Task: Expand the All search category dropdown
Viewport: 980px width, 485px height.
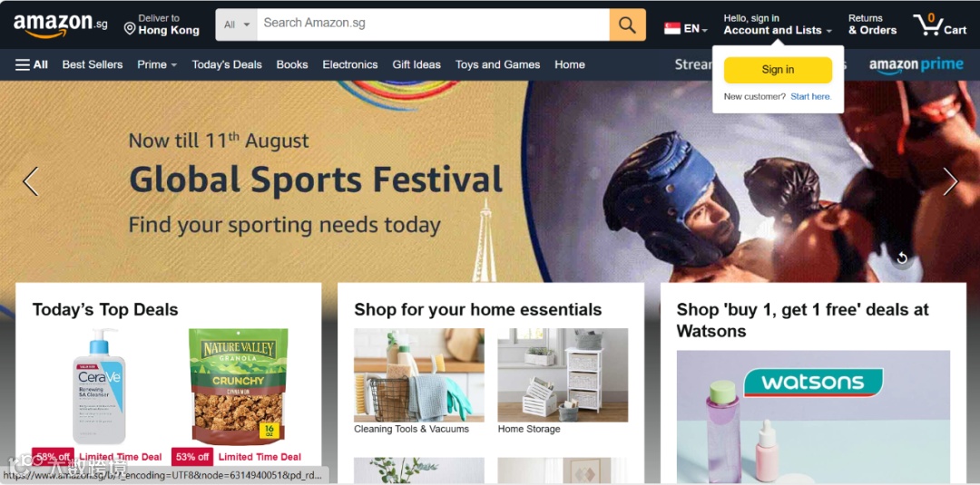Action: tap(236, 25)
